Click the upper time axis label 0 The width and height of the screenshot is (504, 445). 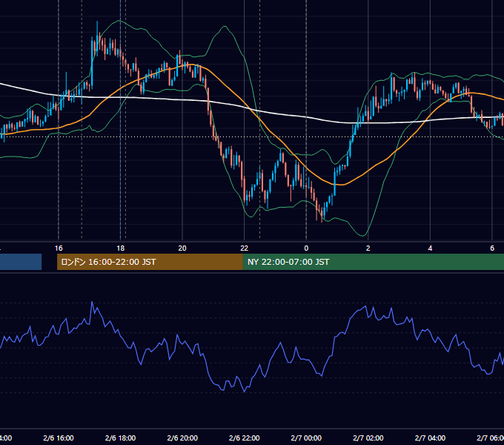(306, 248)
